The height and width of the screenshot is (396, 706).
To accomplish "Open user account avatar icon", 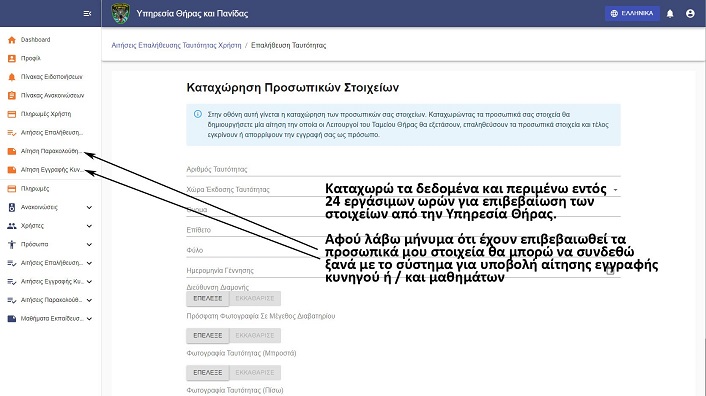I will tap(690, 14).
